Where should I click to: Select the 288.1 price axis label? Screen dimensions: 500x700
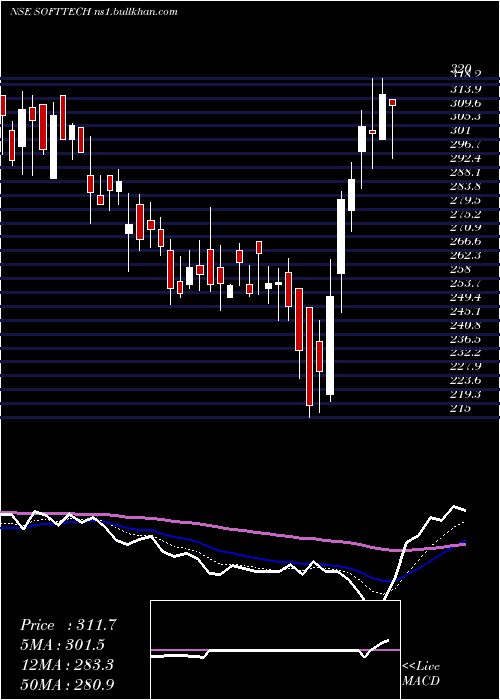[467, 172]
